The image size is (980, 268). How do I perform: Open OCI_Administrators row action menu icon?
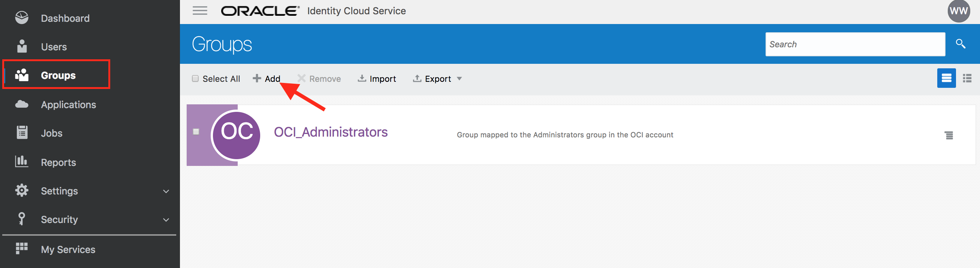click(949, 135)
